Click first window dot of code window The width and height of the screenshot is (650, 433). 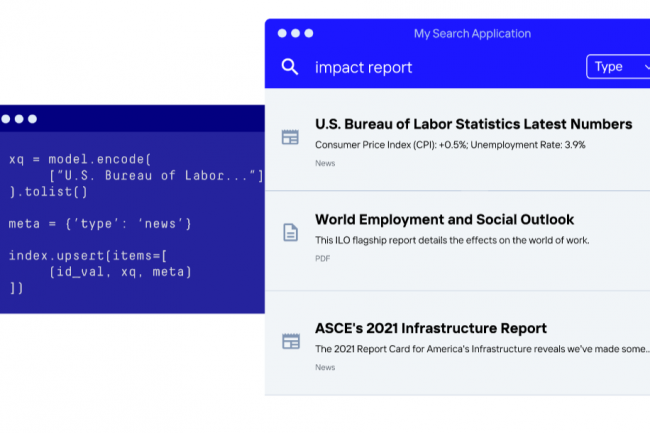tap(6, 119)
